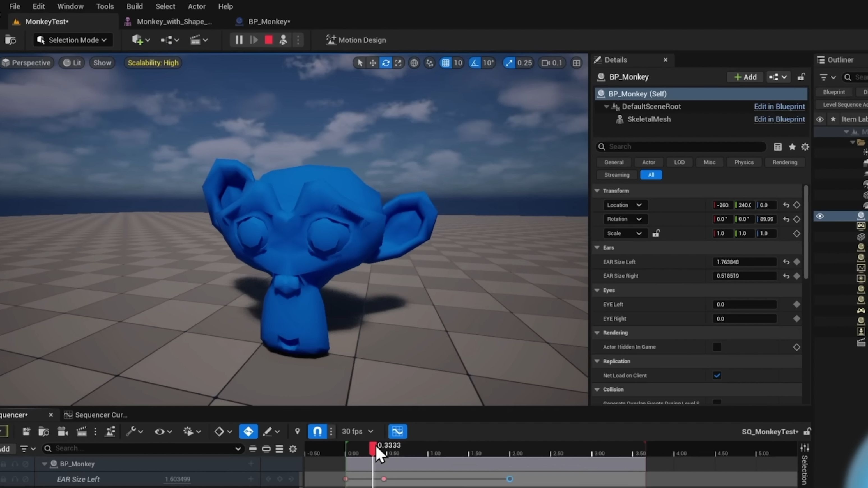868x488 pixels.
Task: Stop the play session with red square
Action: click(269, 40)
